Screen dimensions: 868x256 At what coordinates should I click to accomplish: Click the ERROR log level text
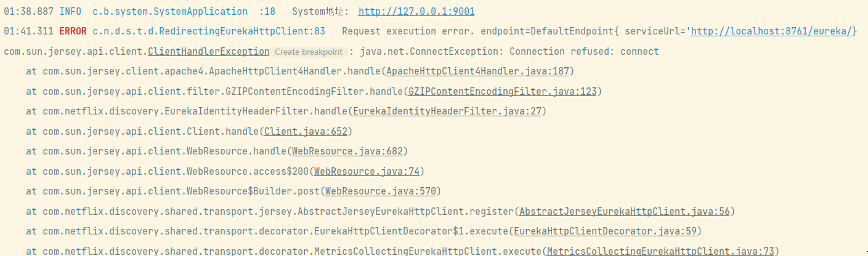click(x=73, y=31)
